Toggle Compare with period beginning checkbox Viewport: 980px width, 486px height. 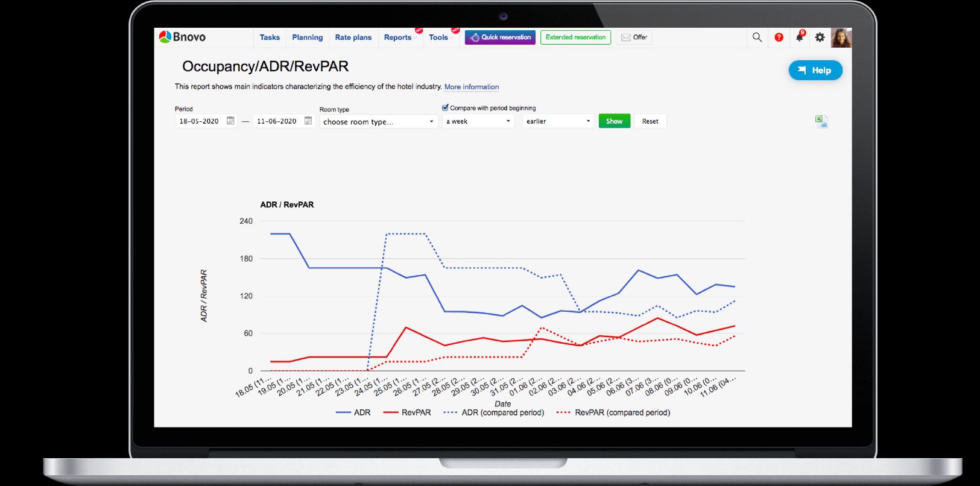coord(445,108)
